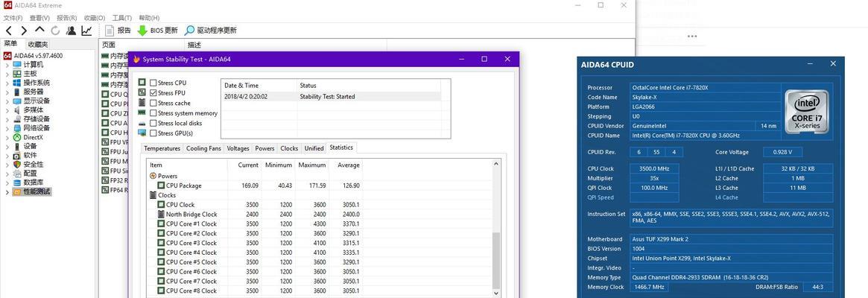
Task: Click the refresh icon in AIDA64 toolbar
Action: [55, 31]
